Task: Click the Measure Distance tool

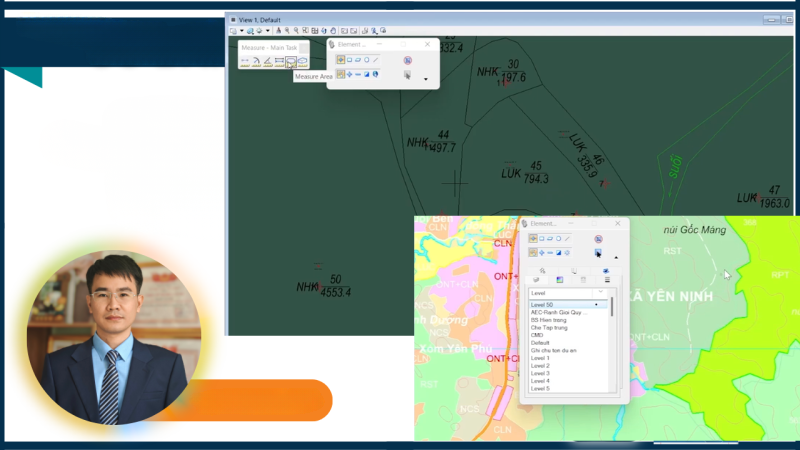Action: coord(245,62)
